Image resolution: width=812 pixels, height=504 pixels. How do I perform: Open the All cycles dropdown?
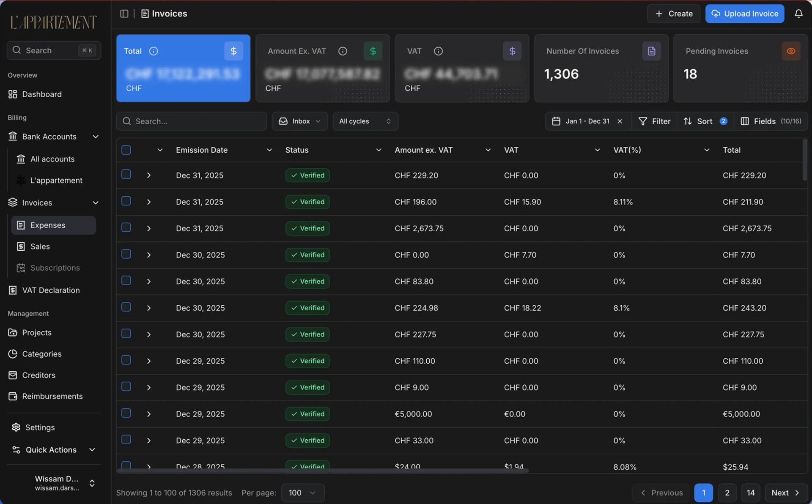(x=365, y=121)
